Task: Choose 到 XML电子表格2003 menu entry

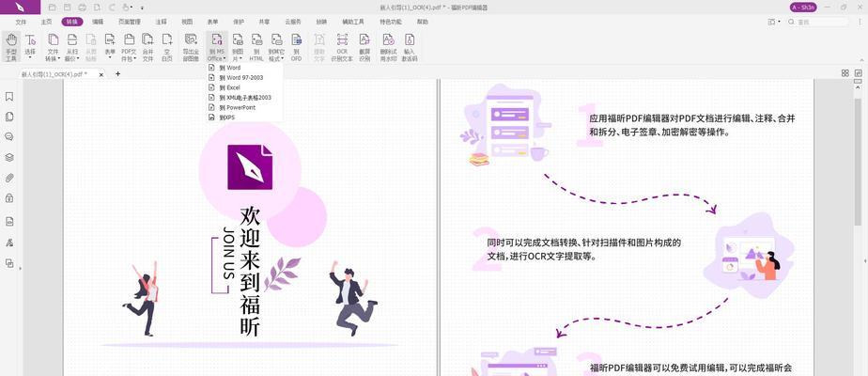Action: click(x=244, y=98)
